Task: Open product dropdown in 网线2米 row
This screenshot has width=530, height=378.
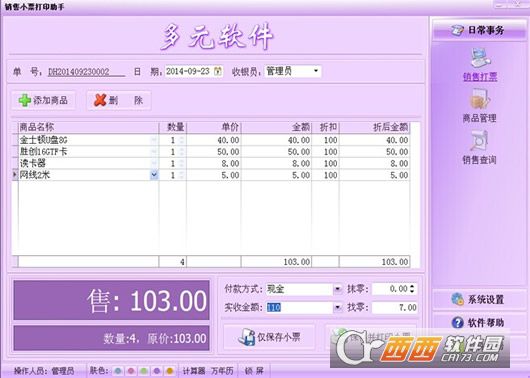Action: [154, 175]
